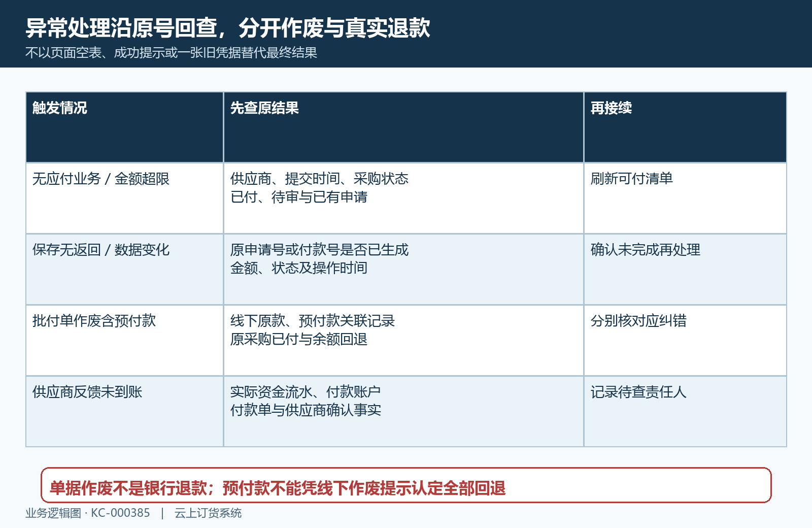Click the cell 分别核对应纠错

coord(685,340)
